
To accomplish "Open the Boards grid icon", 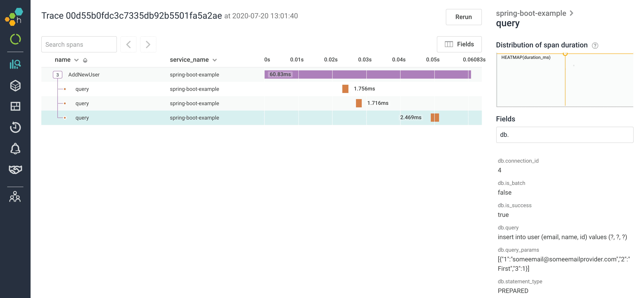I will [x=15, y=106].
